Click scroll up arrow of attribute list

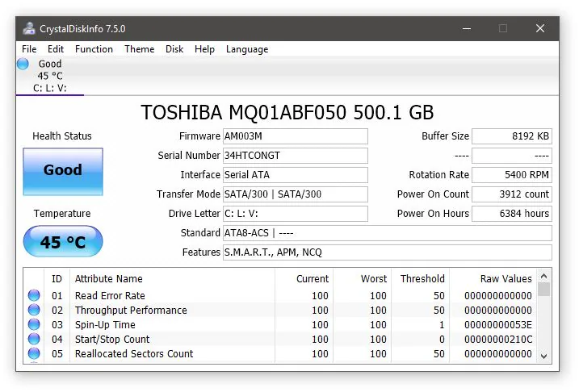(543, 276)
